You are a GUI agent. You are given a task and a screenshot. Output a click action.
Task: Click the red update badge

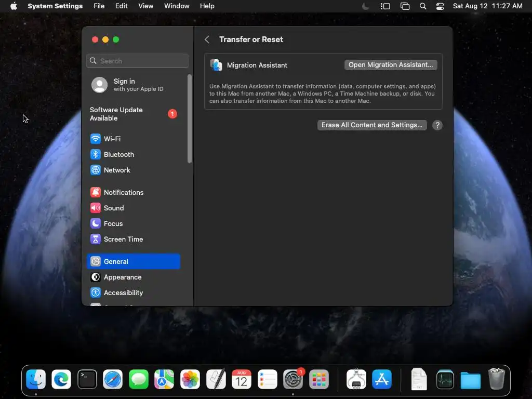[x=172, y=114]
